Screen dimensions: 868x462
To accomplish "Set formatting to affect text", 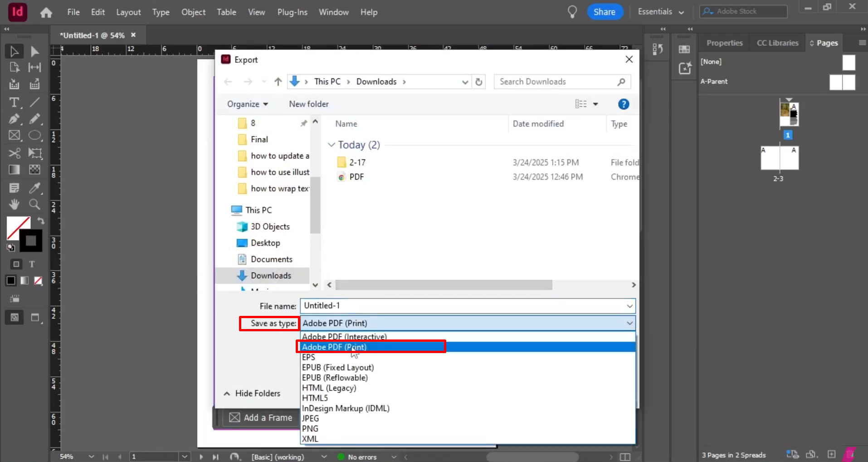I will [x=32, y=264].
